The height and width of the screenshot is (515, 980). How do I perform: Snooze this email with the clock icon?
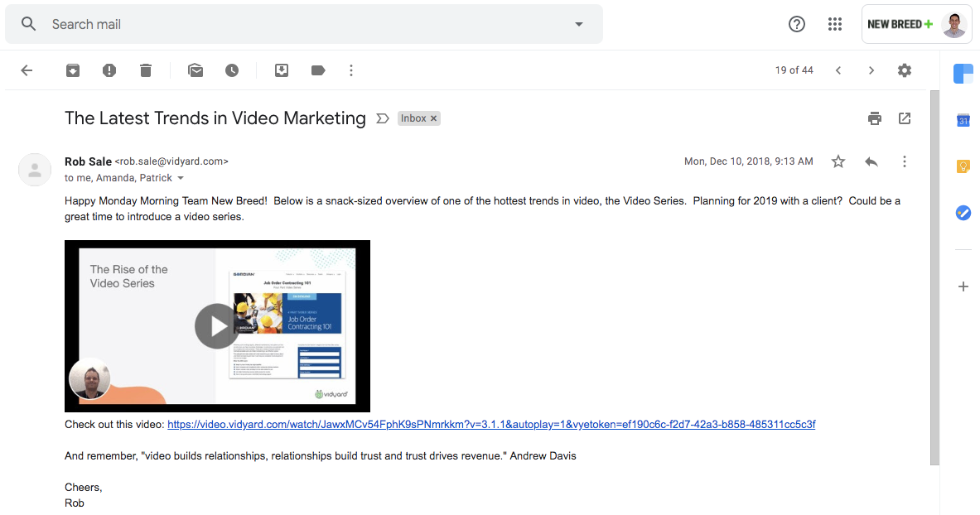(232, 70)
